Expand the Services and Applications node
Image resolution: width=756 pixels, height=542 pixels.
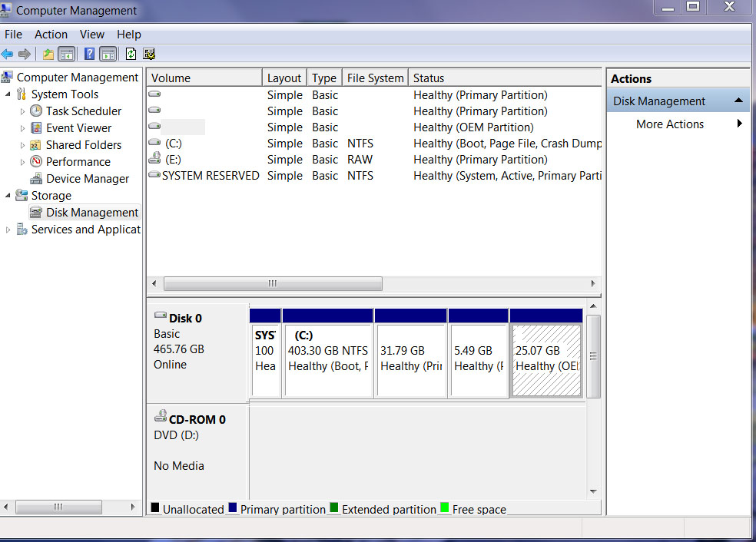coord(8,230)
